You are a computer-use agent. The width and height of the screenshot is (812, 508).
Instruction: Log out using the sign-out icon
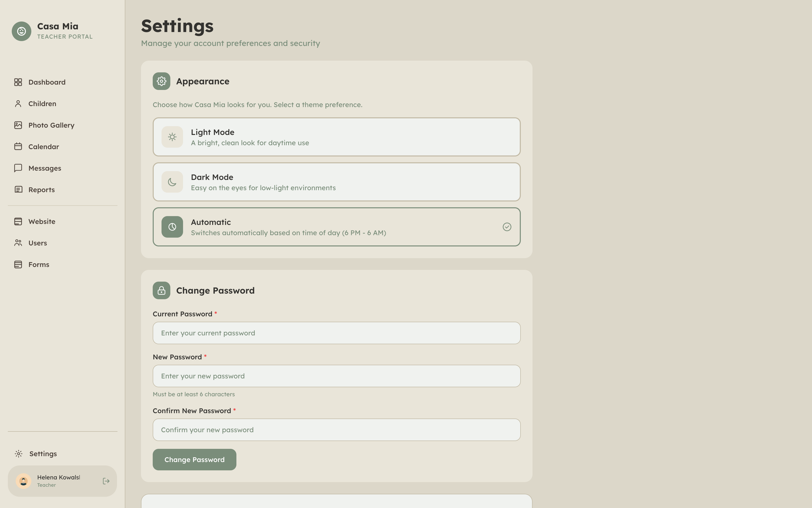pos(106,481)
